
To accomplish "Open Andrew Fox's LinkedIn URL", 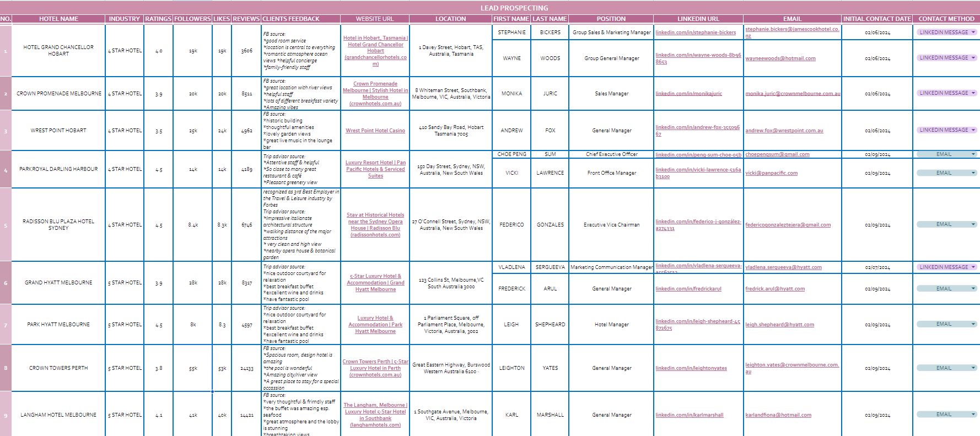I will click(697, 131).
